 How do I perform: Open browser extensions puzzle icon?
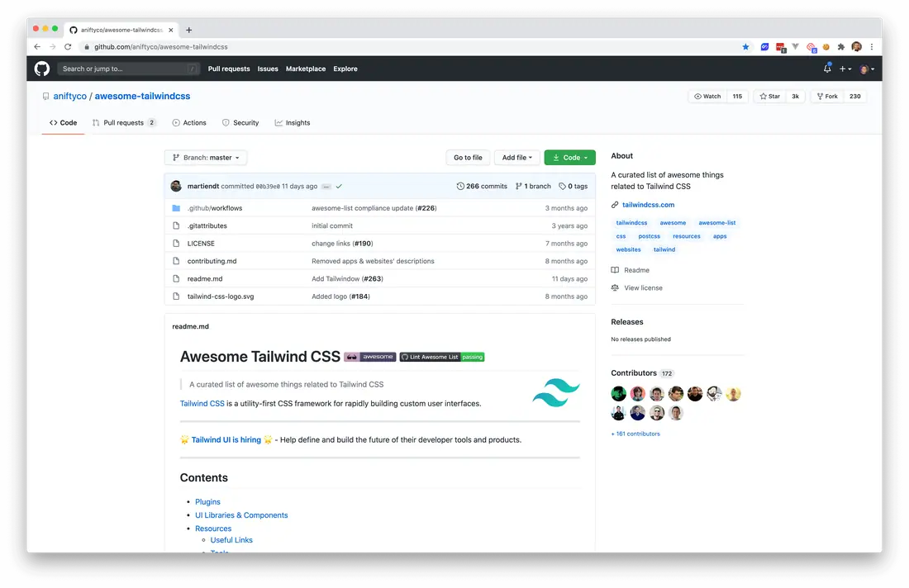pyautogui.click(x=841, y=47)
